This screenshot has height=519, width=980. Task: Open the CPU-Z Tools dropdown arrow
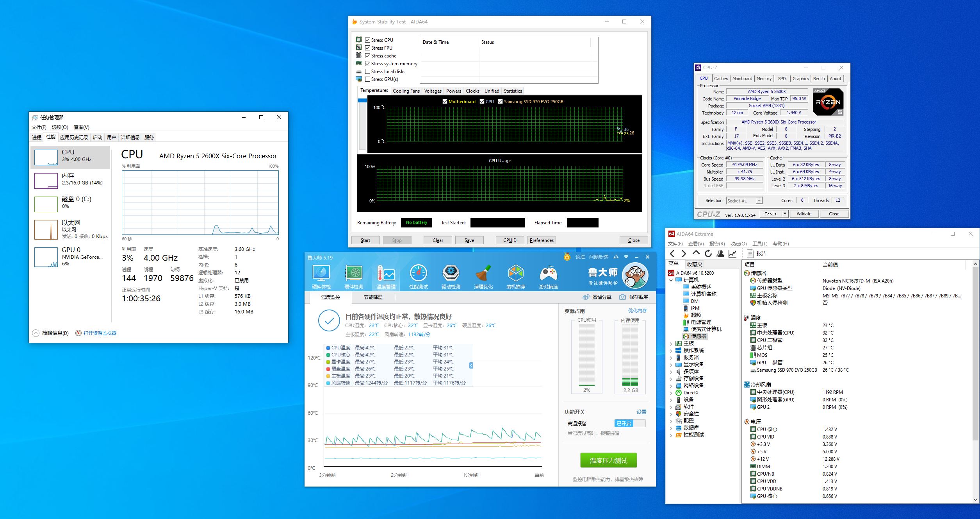[785, 214]
